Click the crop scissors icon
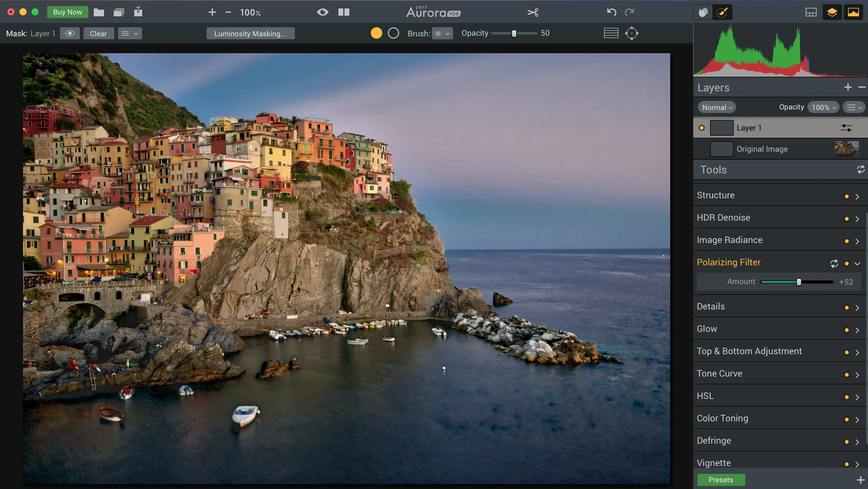 point(533,12)
